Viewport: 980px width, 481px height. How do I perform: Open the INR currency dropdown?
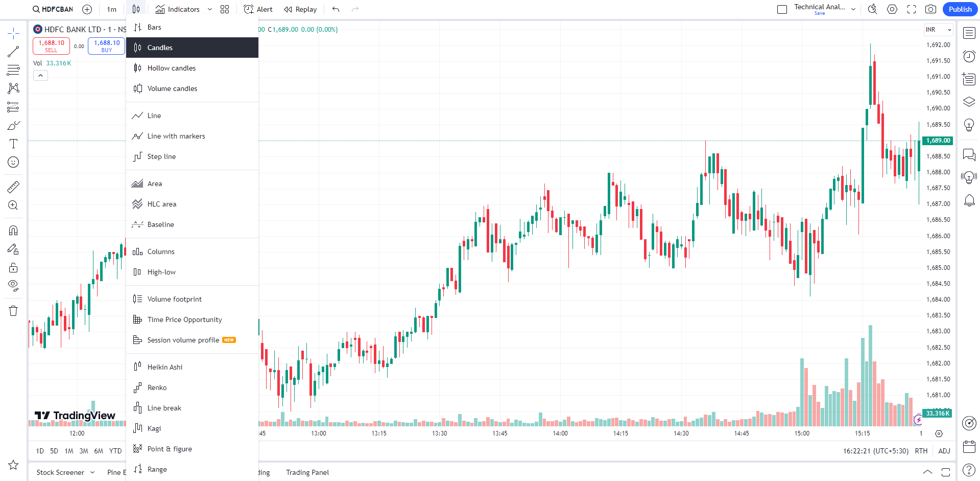pyautogui.click(x=938, y=30)
